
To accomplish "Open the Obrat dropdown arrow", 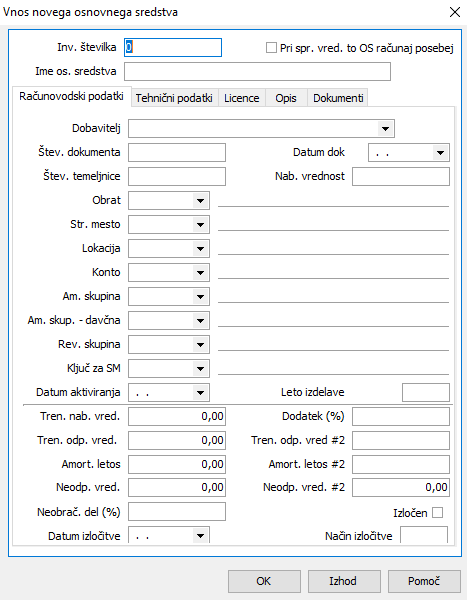I will pos(200,201).
